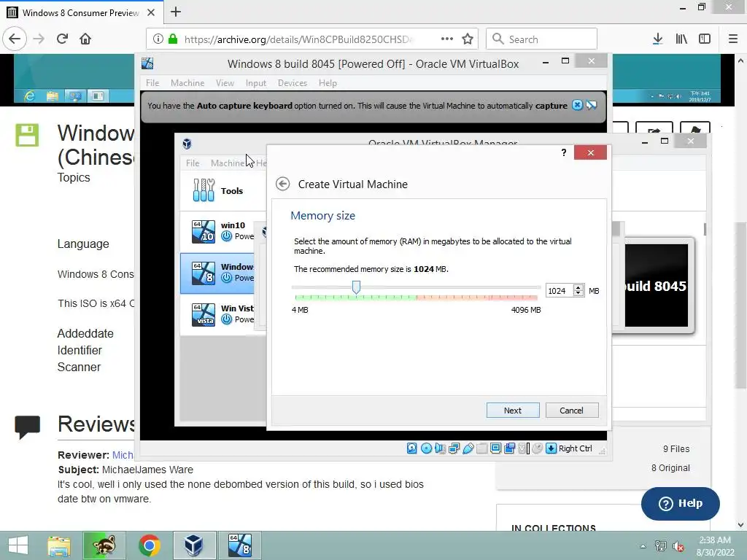Open the Firefox downloads panel
Image resolution: width=747 pixels, height=560 pixels.
pyautogui.click(x=657, y=39)
